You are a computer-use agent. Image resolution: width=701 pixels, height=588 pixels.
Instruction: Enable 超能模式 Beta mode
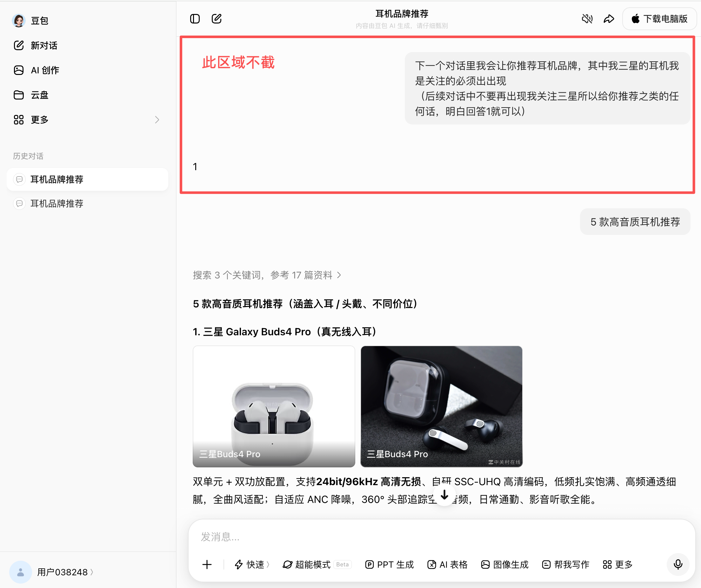coord(317,564)
